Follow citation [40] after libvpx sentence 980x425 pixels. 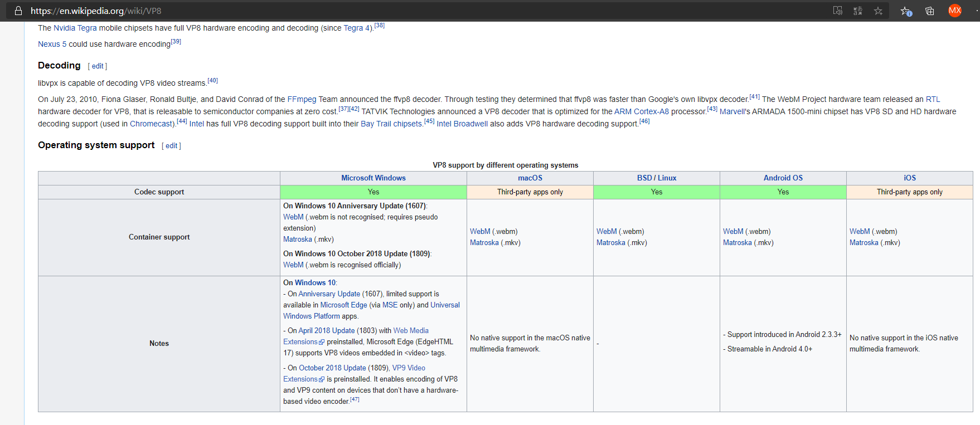pyautogui.click(x=213, y=81)
